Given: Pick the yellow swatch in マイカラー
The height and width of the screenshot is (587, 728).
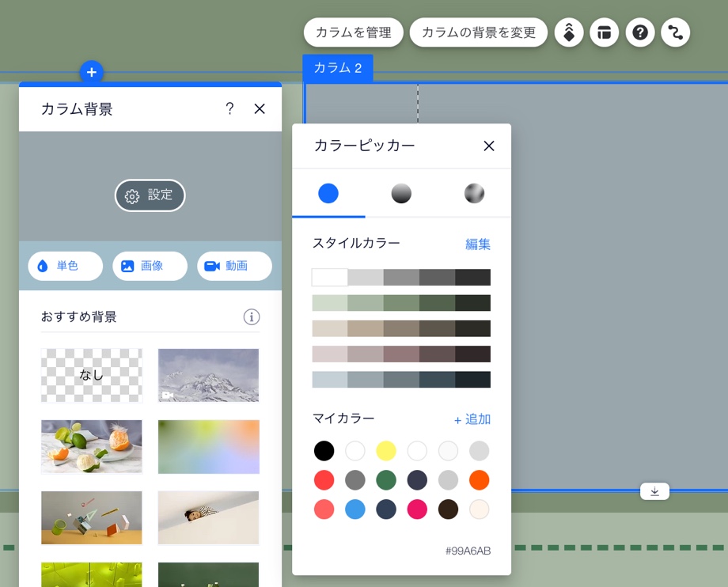Looking at the screenshot, I should 386,451.
